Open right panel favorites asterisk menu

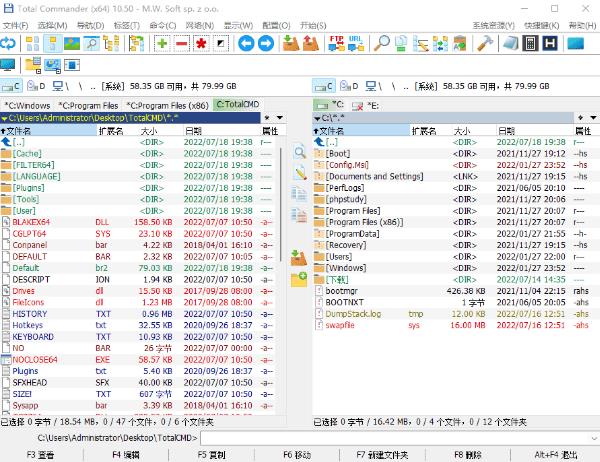(580, 118)
